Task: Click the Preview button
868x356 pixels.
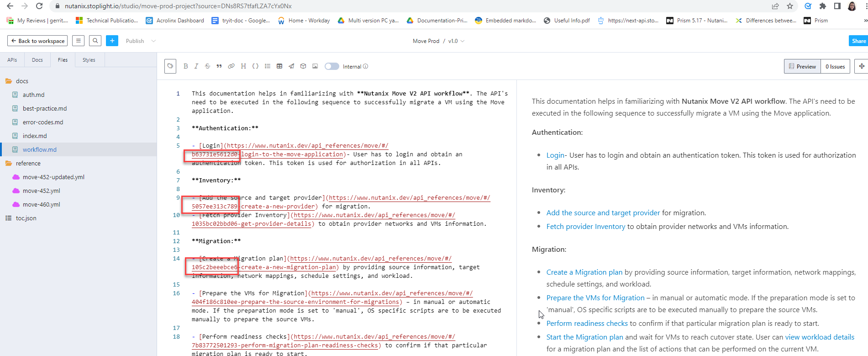Action: [802, 66]
